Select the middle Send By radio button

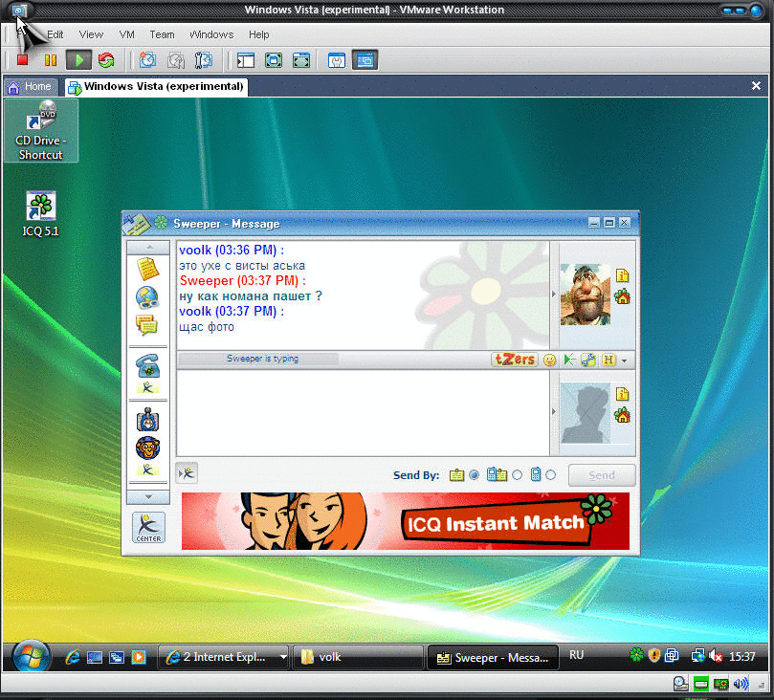coord(517,475)
